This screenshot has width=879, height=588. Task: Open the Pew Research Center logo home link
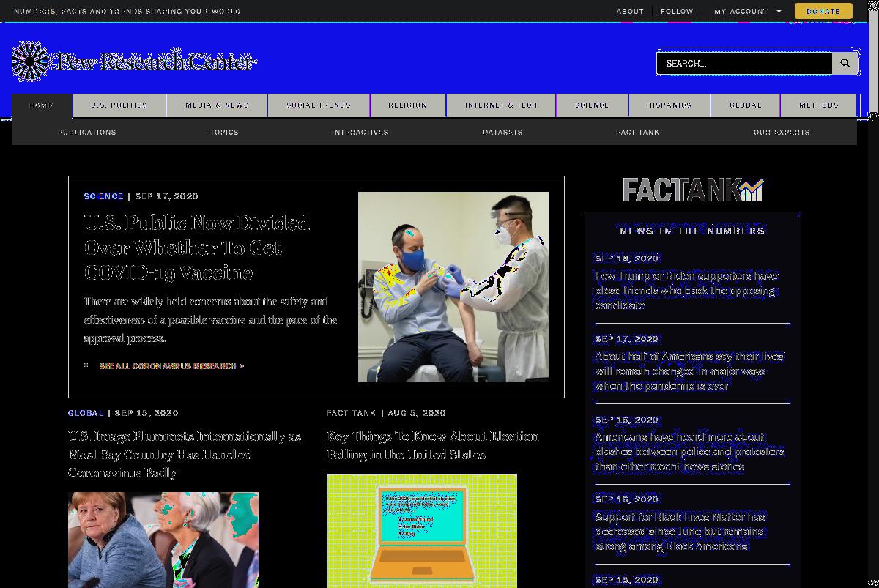pos(134,62)
